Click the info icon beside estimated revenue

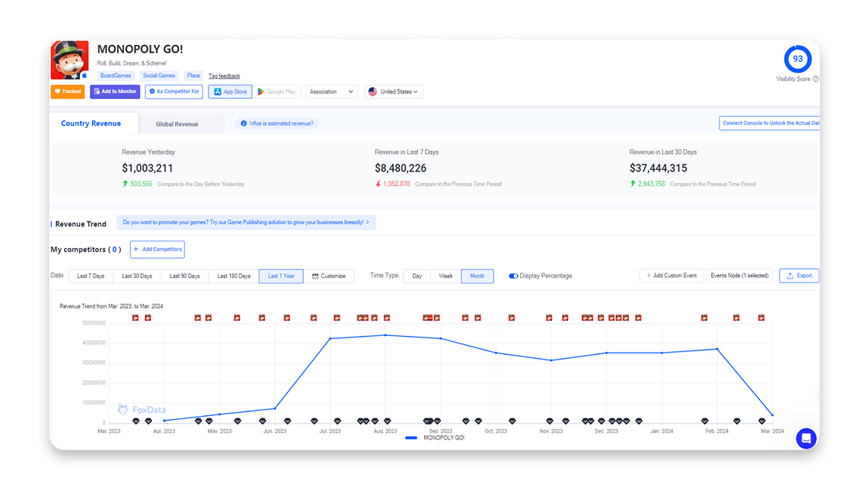(x=243, y=123)
